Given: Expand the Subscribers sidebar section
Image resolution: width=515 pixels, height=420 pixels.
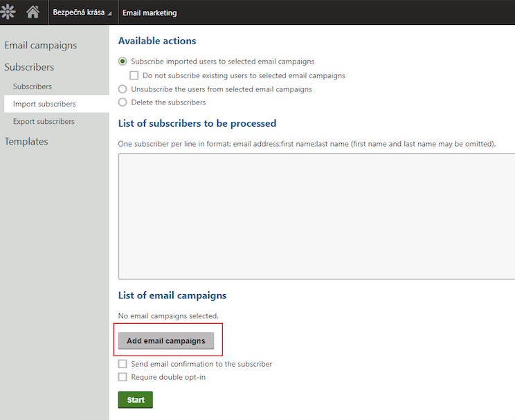Looking at the screenshot, I should tap(29, 67).
